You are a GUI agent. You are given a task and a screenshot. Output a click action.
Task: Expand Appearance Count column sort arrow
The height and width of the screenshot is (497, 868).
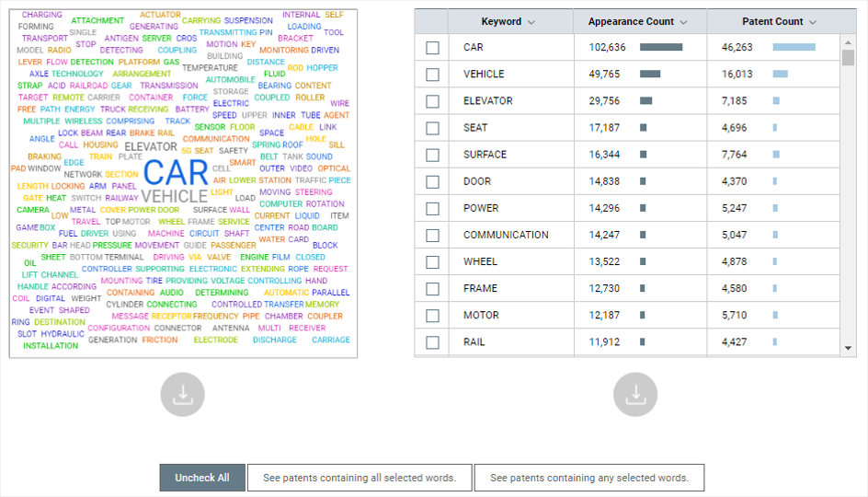(684, 22)
